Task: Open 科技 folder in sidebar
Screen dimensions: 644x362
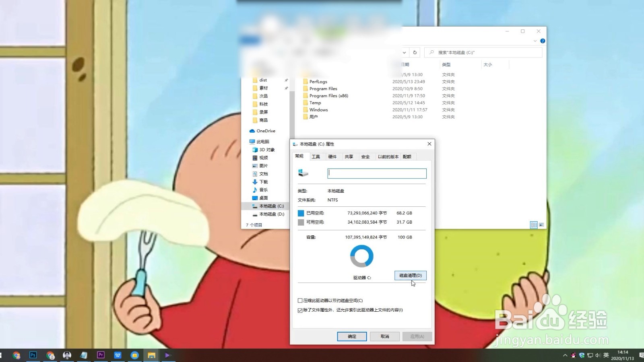Action: [263, 104]
